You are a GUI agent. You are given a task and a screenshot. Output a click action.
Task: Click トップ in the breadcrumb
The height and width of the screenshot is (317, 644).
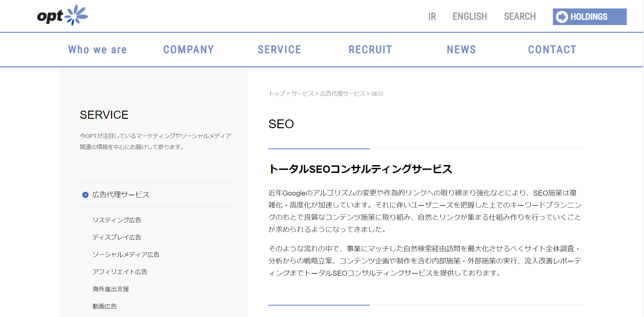[x=277, y=94]
